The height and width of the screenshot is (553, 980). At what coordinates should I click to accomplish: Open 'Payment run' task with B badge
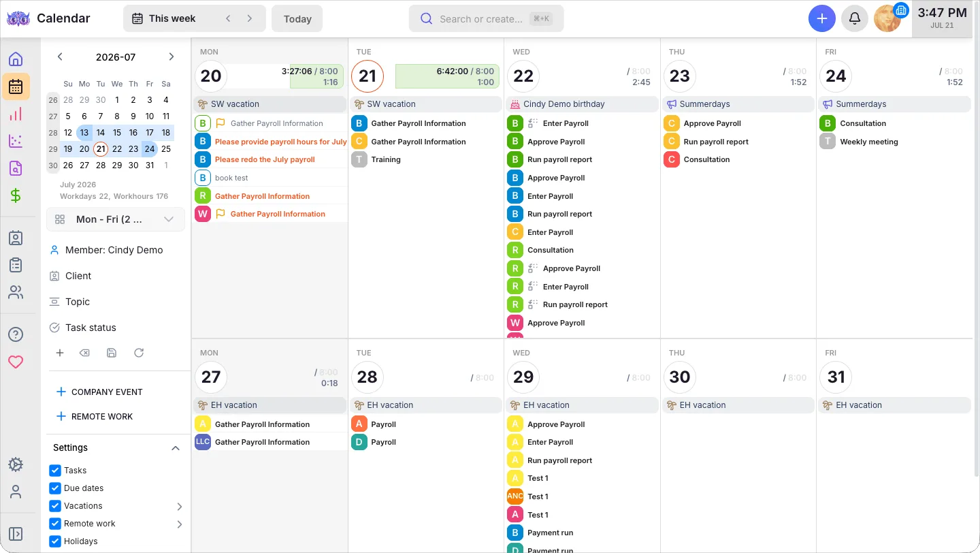coord(550,533)
